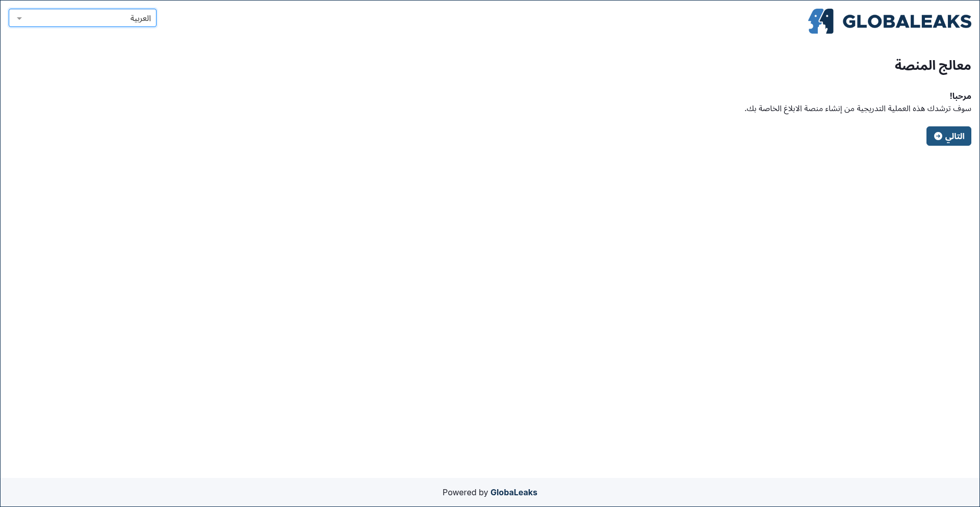Viewport: 980px width, 507px height.
Task: Click the 'Powered by' footer text
Action: (x=465, y=492)
